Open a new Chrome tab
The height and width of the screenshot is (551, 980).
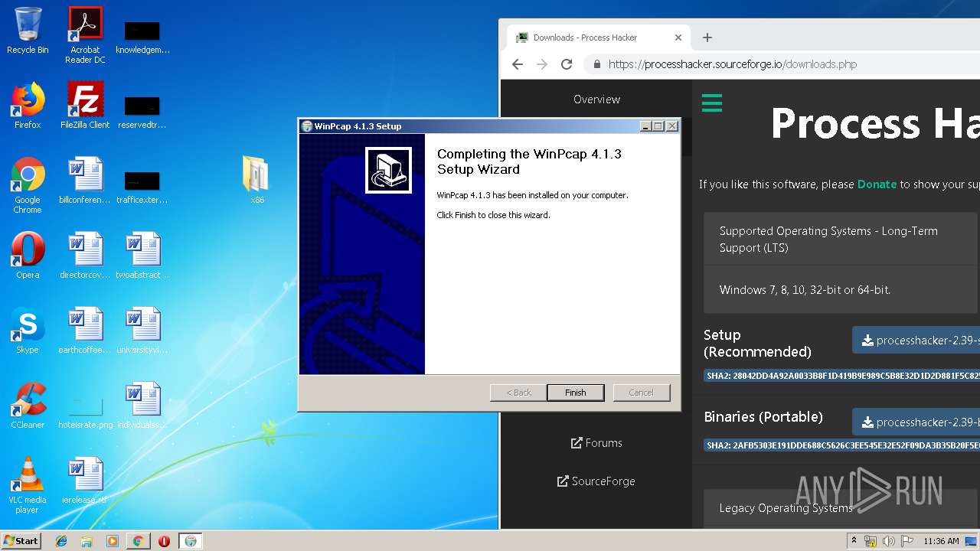[707, 37]
